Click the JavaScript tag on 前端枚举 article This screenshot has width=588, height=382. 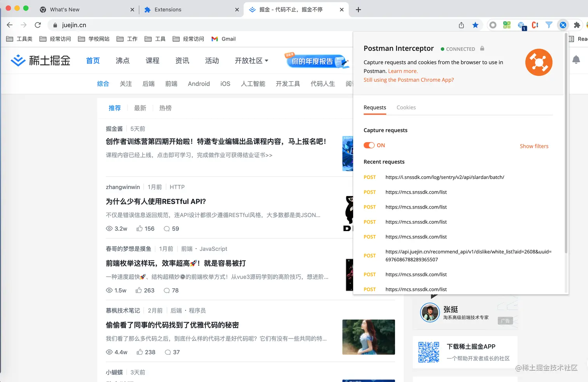click(213, 249)
